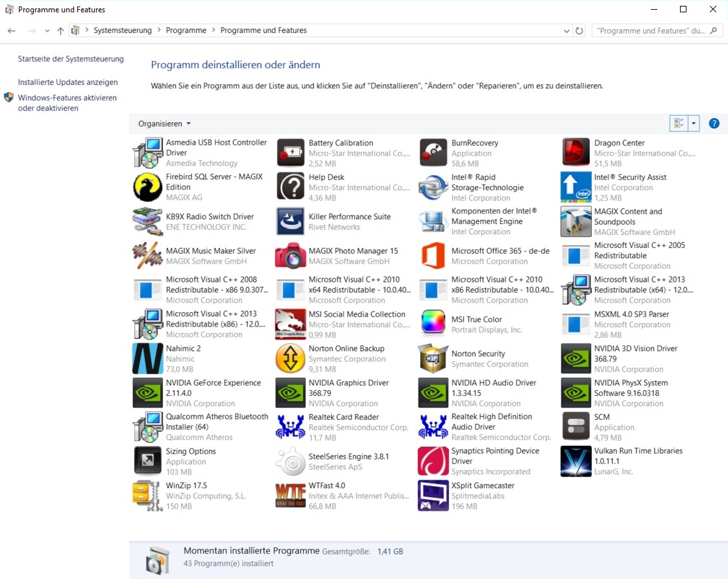728x579 pixels.
Task: Select Komponenten der Intel Management Engine entry
Action: click(485, 221)
